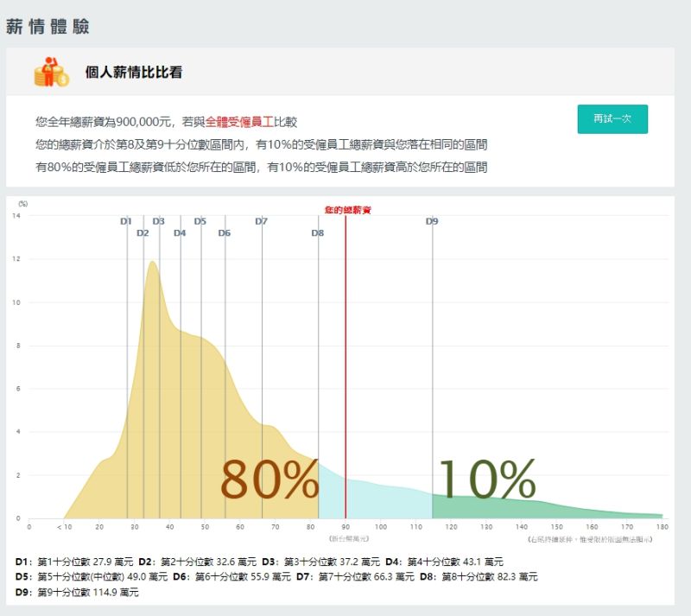
Task: Click the D1 第1十分位數 27.9 萬元 legend entry
Action: pos(74,562)
